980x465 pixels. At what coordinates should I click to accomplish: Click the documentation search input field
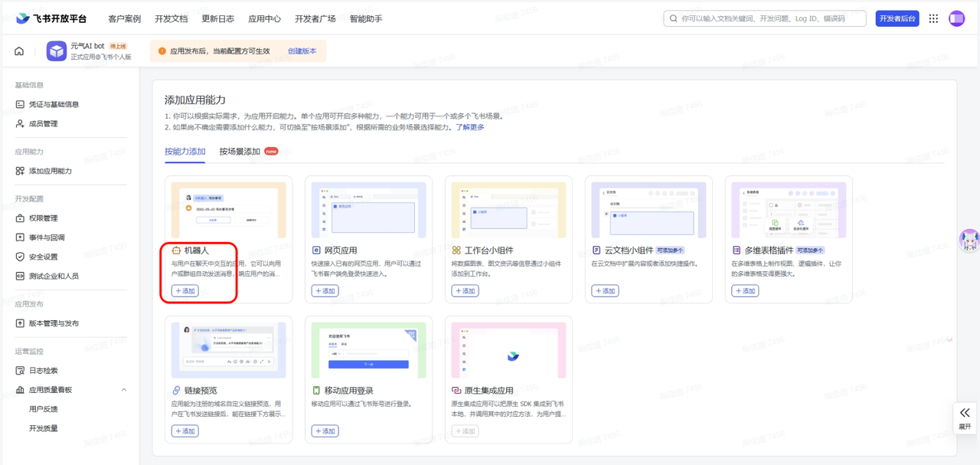(766, 18)
